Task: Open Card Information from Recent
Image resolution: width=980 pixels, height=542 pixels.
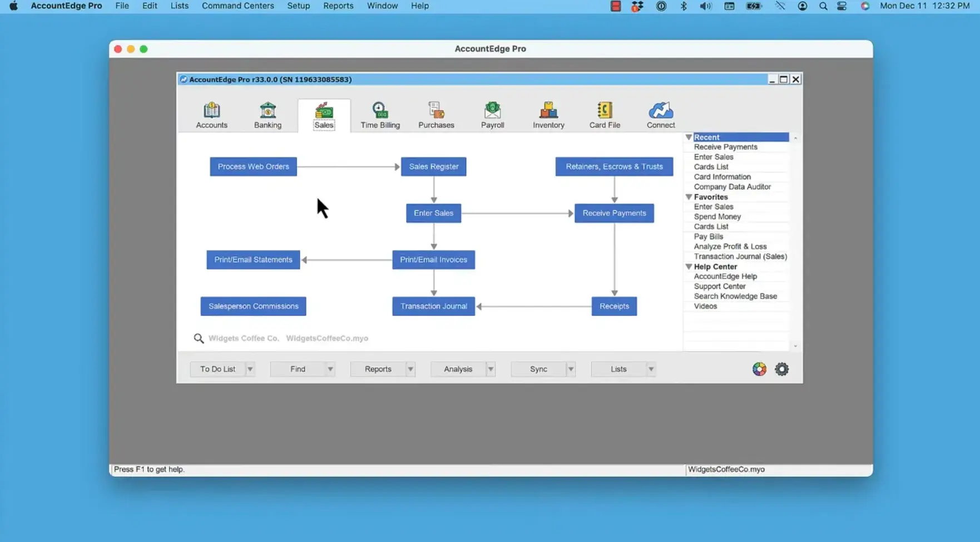Action: (x=722, y=177)
